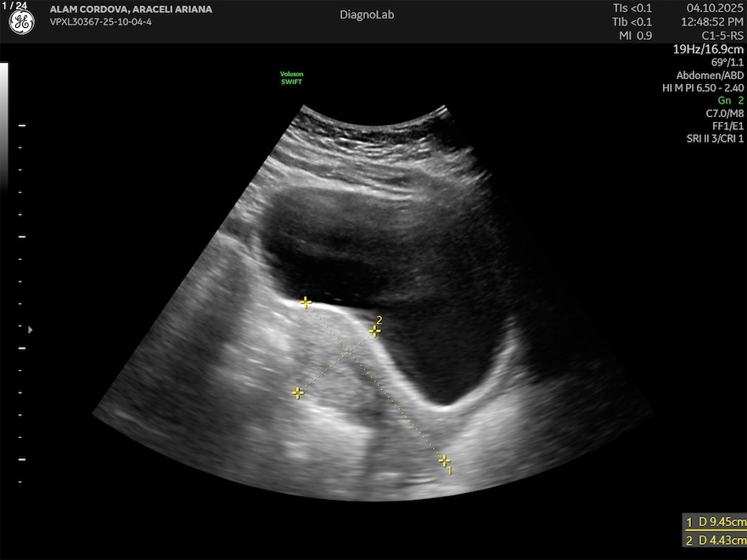The width and height of the screenshot is (747, 560).
Task: Click the 19Hz/16.9cm depth readout
Action: click(708, 49)
